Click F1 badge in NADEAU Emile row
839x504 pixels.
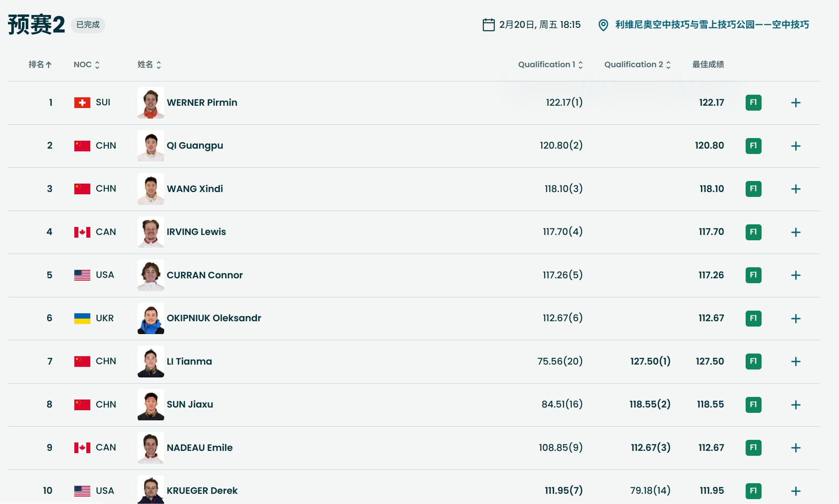pos(754,448)
